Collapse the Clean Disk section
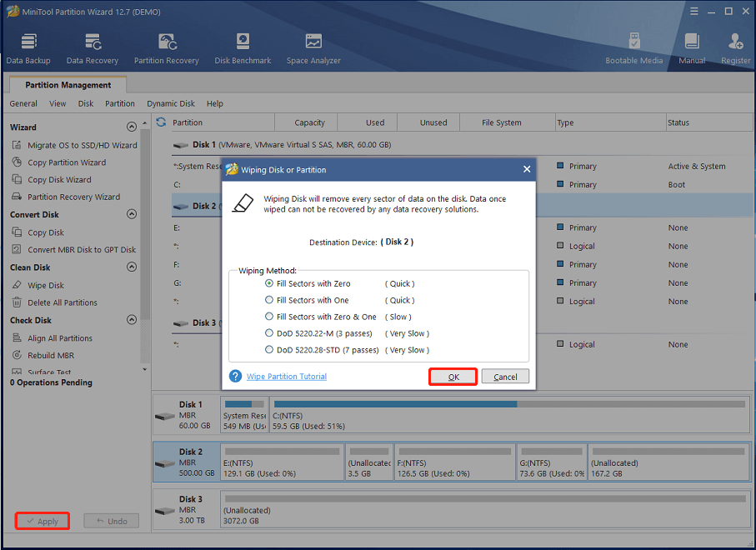The width and height of the screenshot is (756, 550). click(131, 267)
